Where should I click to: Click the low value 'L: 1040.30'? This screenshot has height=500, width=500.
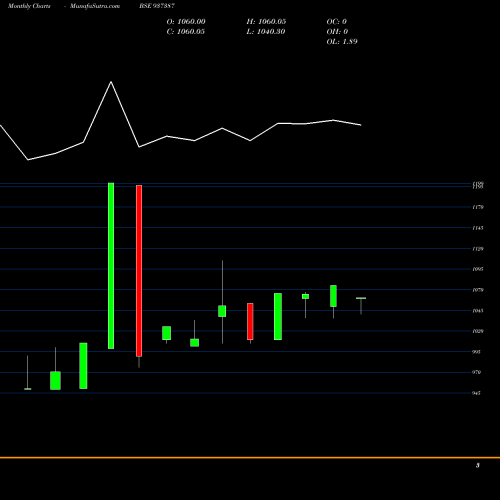(x=266, y=32)
